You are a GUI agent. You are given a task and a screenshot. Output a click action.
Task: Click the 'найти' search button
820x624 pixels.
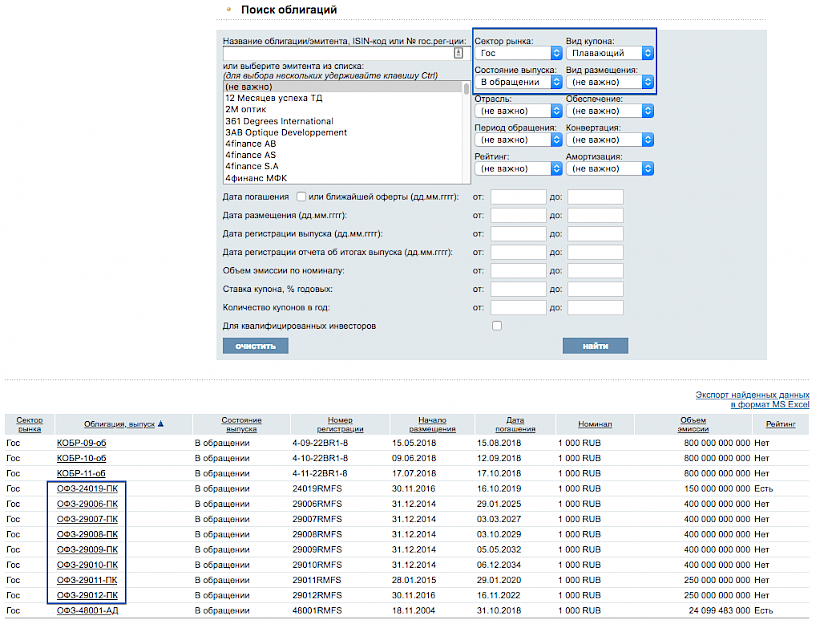point(595,346)
